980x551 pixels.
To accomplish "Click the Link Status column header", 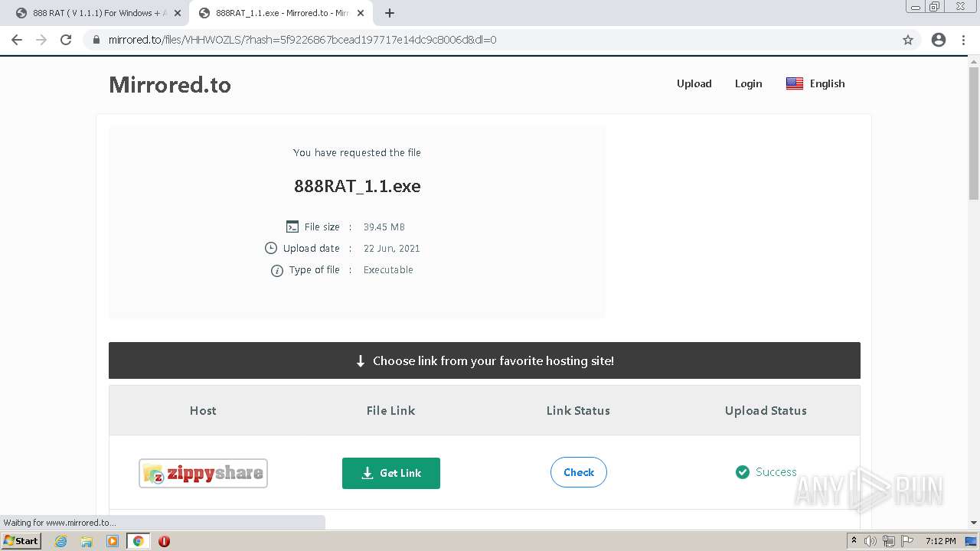I will pyautogui.click(x=578, y=410).
